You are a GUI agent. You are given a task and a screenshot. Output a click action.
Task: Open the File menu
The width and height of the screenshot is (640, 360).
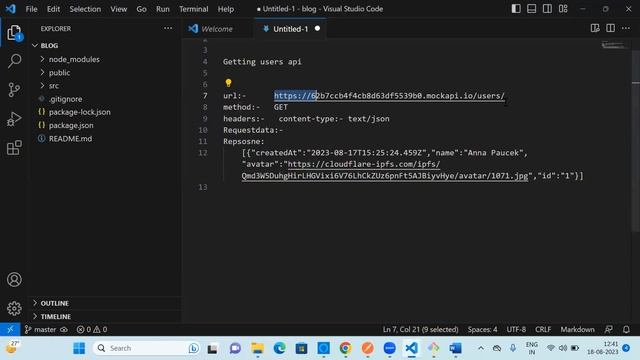click(x=31, y=9)
